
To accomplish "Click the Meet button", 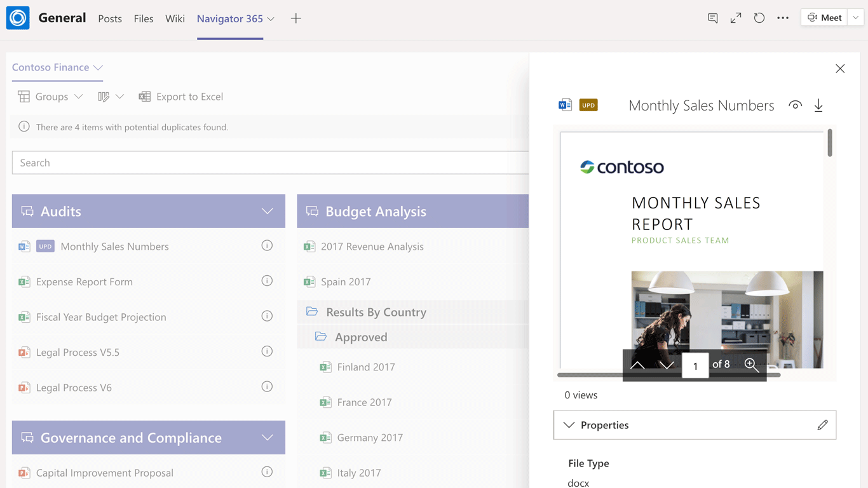I will 825,18.
